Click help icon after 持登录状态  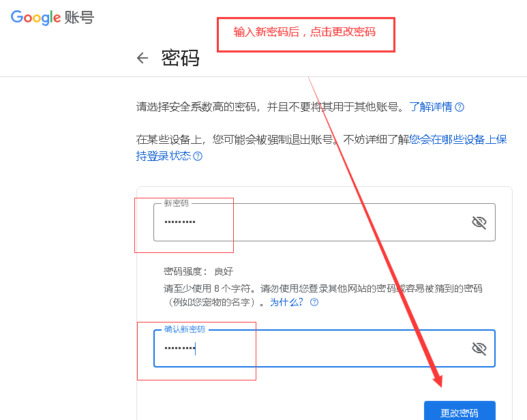(198, 156)
